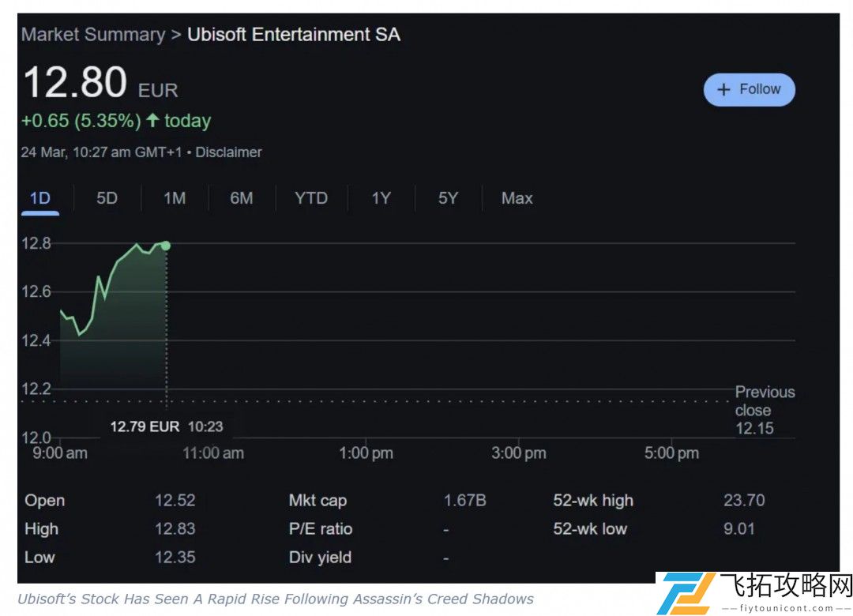Screen dimensions: 853x616
Task: Click the 9:00 am axis label
Action: click(60, 453)
